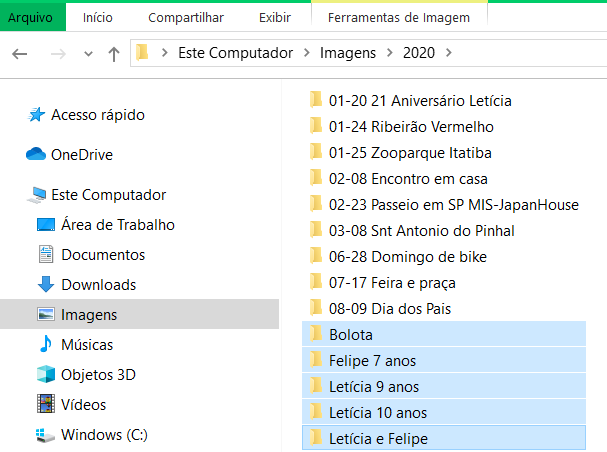Click the OneDrive cloud icon
The width and height of the screenshot is (607, 452).
pyautogui.click(x=36, y=154)
